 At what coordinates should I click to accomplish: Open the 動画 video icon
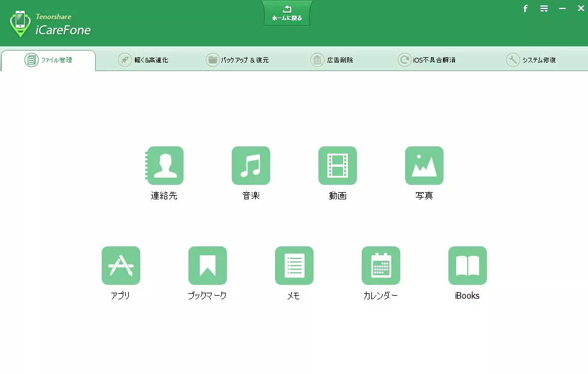[338, 166]
